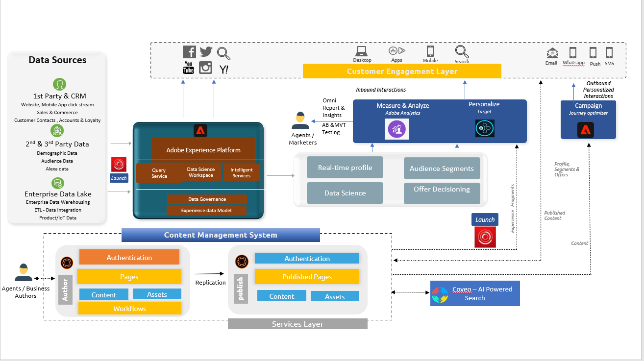Select the Query Service box
The image size is (644, 361).
(x=159, y=173)
